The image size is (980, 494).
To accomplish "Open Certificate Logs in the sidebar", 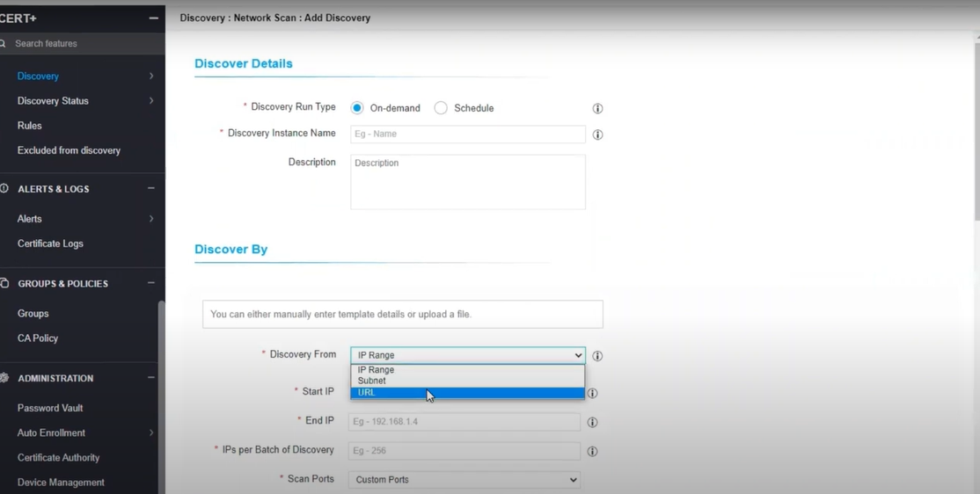I will pos(50,243).
